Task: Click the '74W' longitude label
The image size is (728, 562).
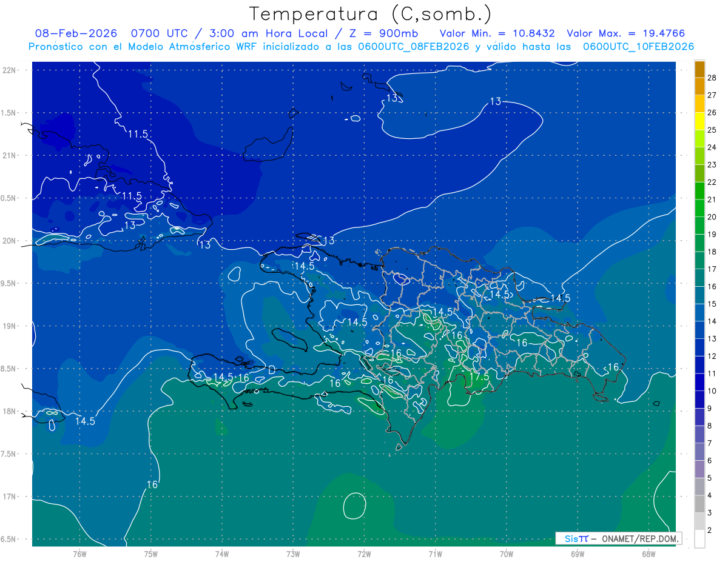Action: coord(222,554)
